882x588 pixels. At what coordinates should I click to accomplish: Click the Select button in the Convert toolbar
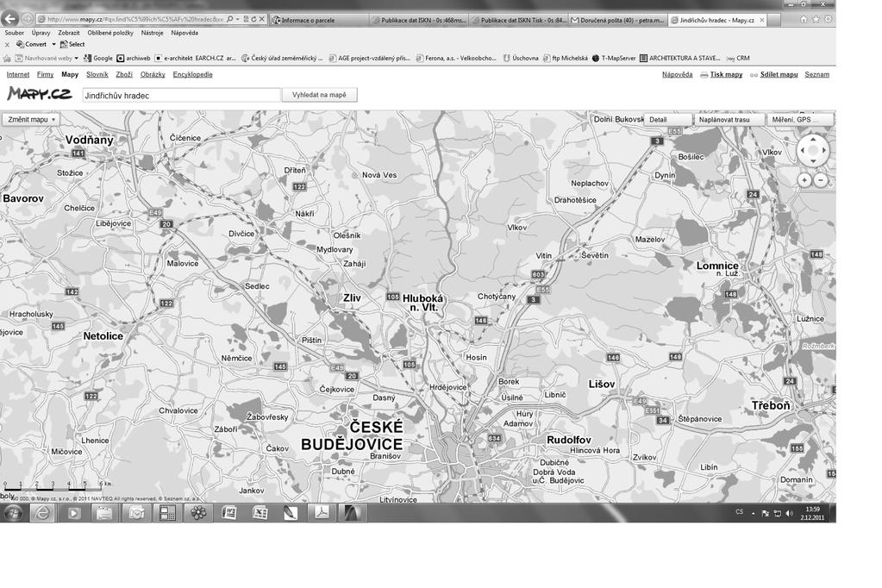pos(72,45)
